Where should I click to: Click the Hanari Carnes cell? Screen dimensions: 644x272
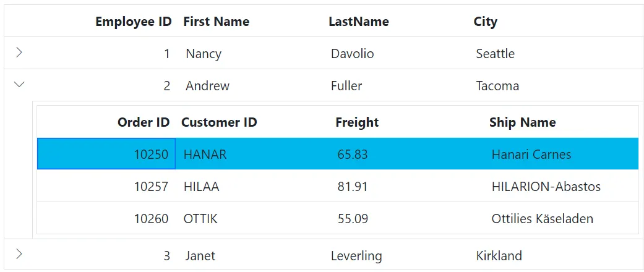click(x=531, y=155)
